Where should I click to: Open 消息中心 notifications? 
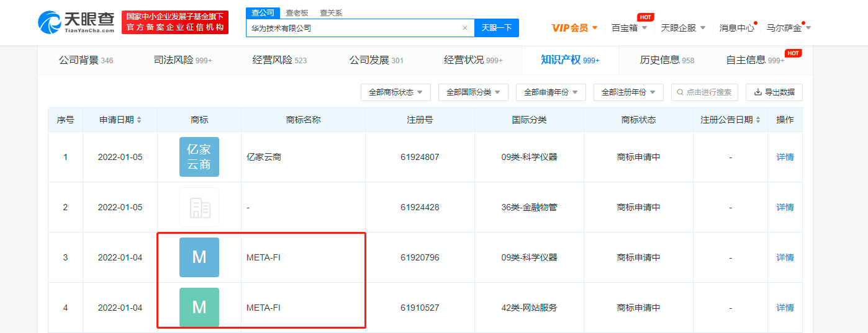tap(737, 28)
